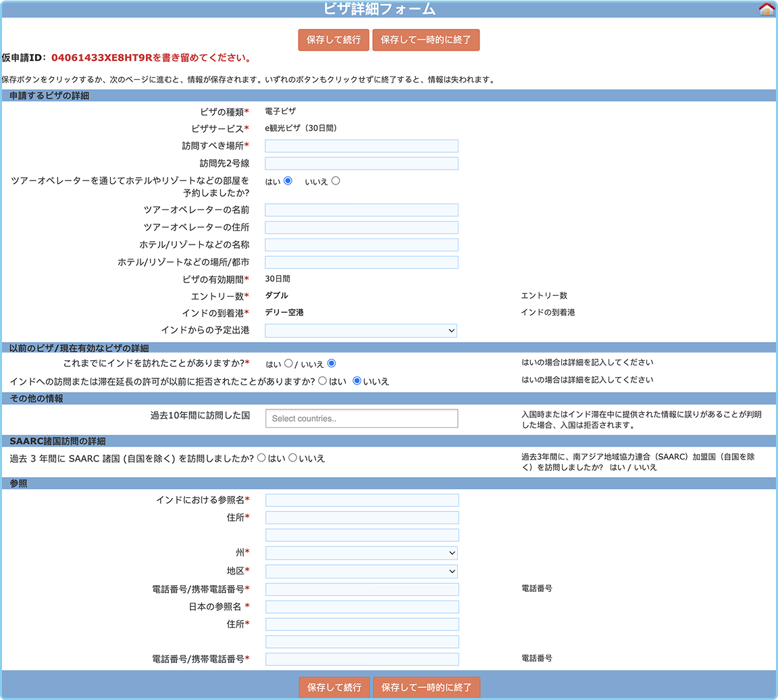Click the e観光ビザ（30日間）value text
Image resolution: width=778 pixels, height=700 pixels.
302,128
